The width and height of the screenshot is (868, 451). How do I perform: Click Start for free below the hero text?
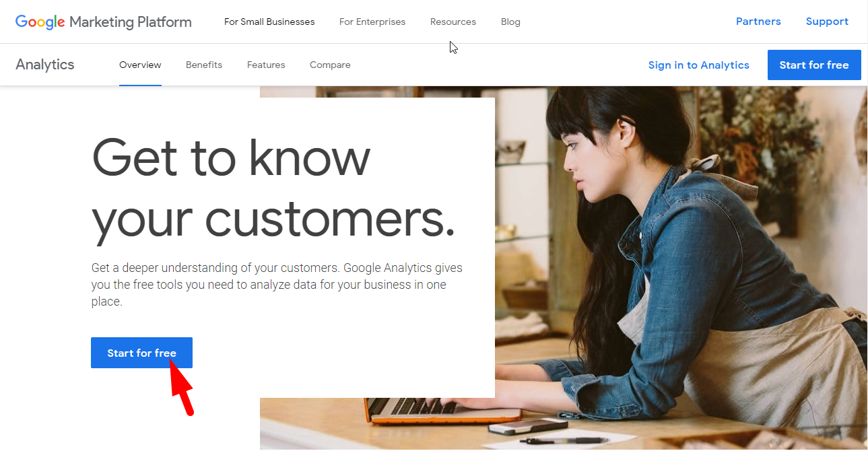pos(141,353)
